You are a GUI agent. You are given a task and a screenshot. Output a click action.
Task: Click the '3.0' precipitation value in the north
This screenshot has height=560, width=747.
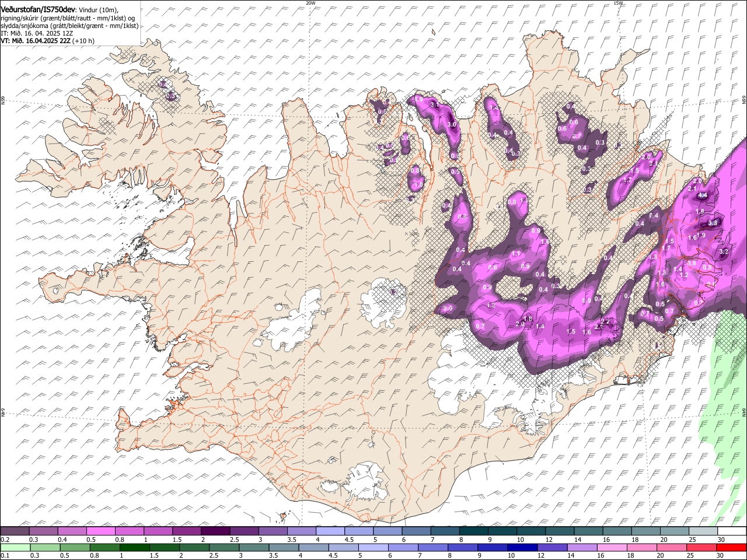click(x=452, y=125)
